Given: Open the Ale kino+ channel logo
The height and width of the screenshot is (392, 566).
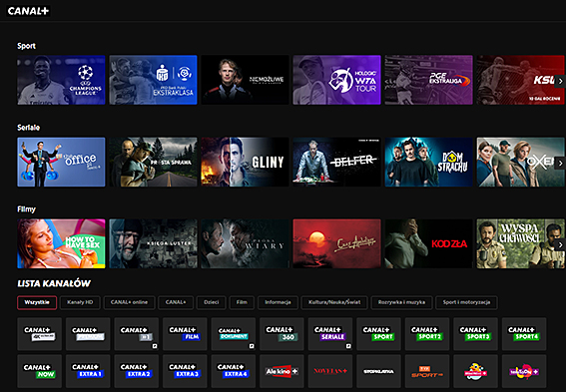Looking at the screenshot, I should pyautogui.click(x=282, y=371).
